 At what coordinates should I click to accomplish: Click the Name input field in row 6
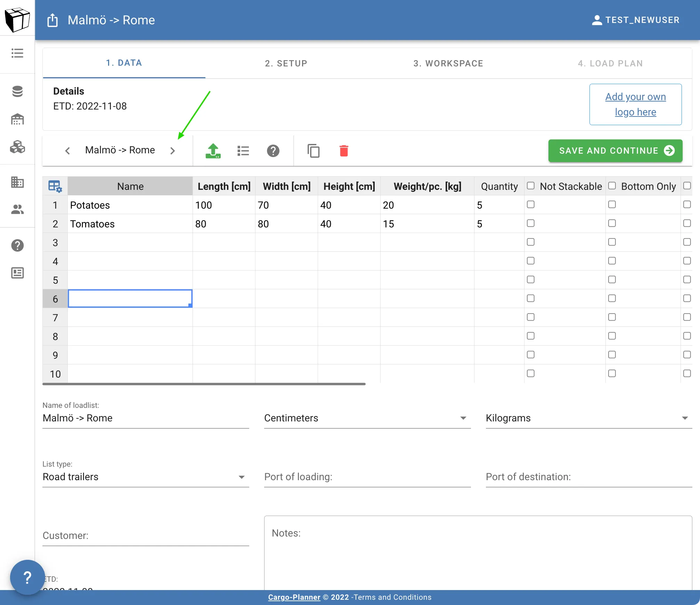tap(130, 298)
